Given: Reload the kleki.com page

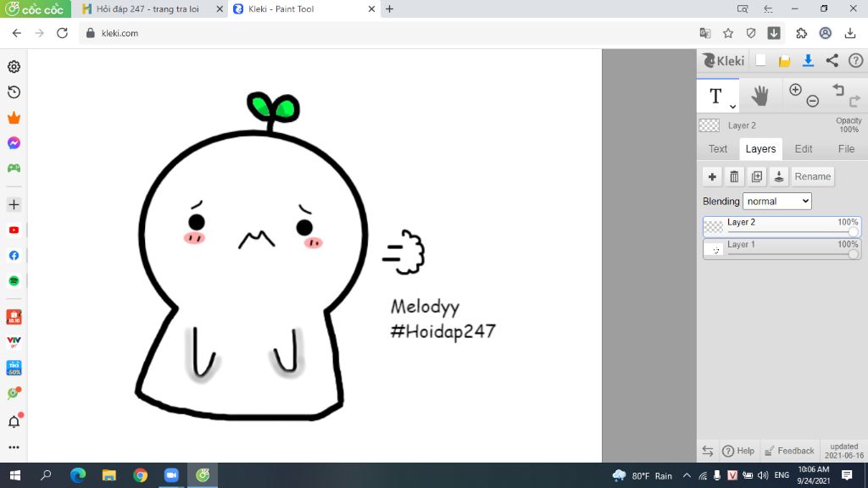Looking at the screenshot, I should coord(62,33).
